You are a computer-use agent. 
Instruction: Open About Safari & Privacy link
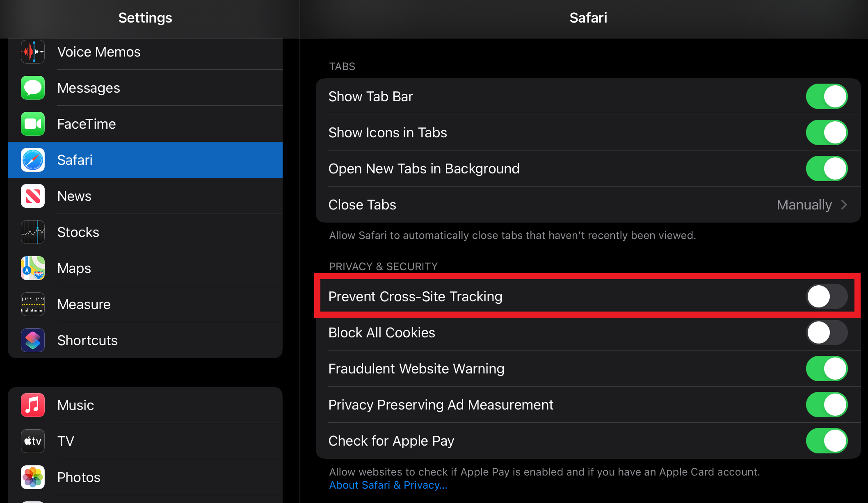[388, 485]
